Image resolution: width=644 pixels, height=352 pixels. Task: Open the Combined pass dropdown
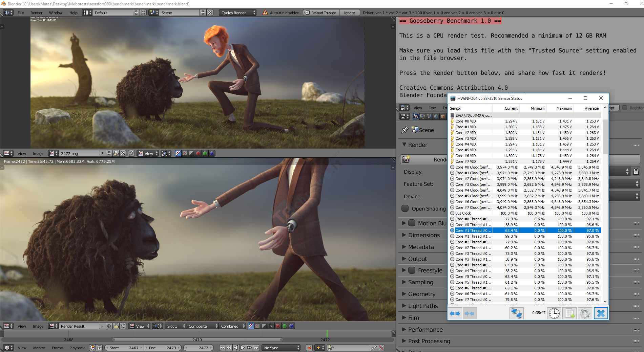[x=232, y=326]
